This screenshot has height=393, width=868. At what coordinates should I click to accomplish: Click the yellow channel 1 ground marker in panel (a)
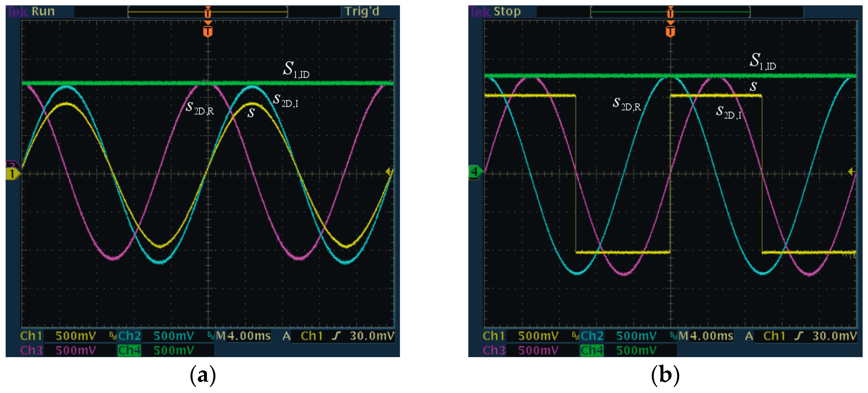click(13, 174)
